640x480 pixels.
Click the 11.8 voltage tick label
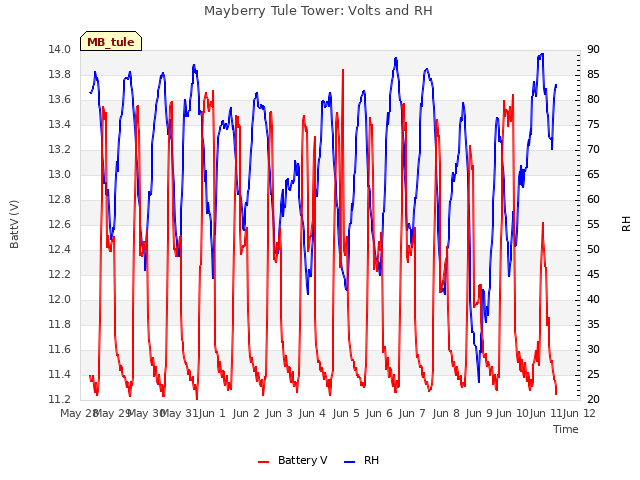pos(59,324)
